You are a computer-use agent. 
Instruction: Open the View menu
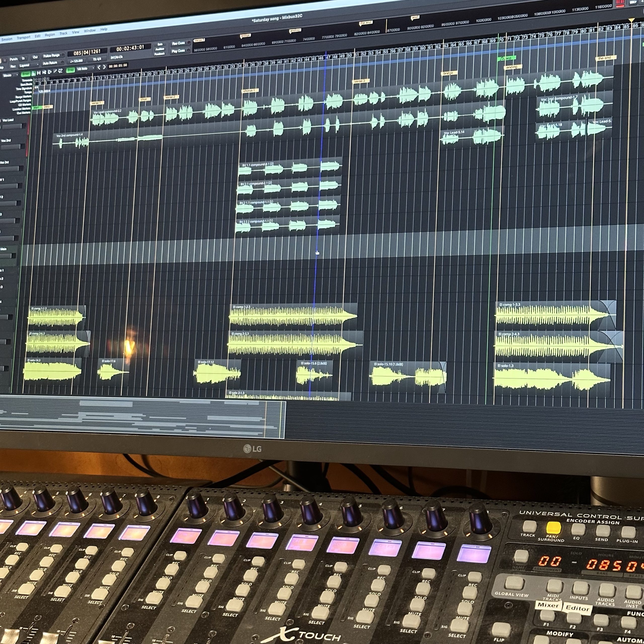76,32
